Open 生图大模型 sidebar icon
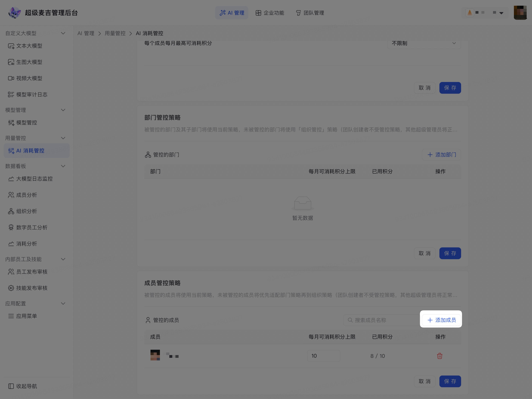532x399 pixels. pyautogui.click(x=11, y=62)
